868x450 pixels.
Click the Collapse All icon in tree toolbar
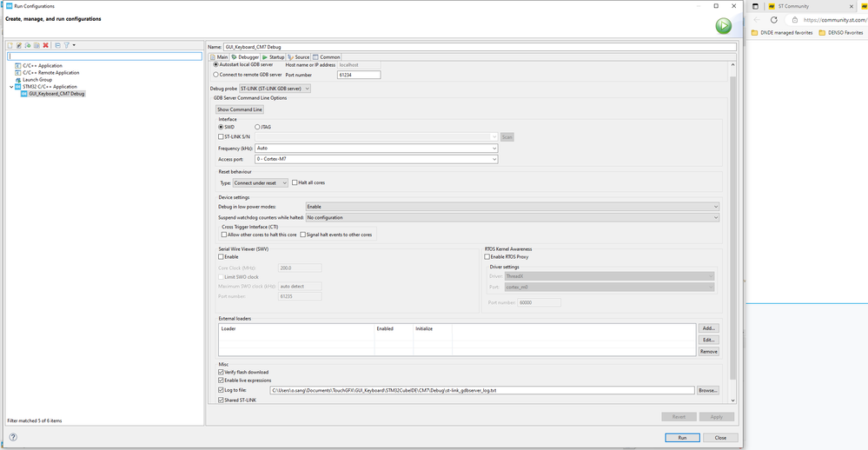pyautogui.click(x=57, y=45)
